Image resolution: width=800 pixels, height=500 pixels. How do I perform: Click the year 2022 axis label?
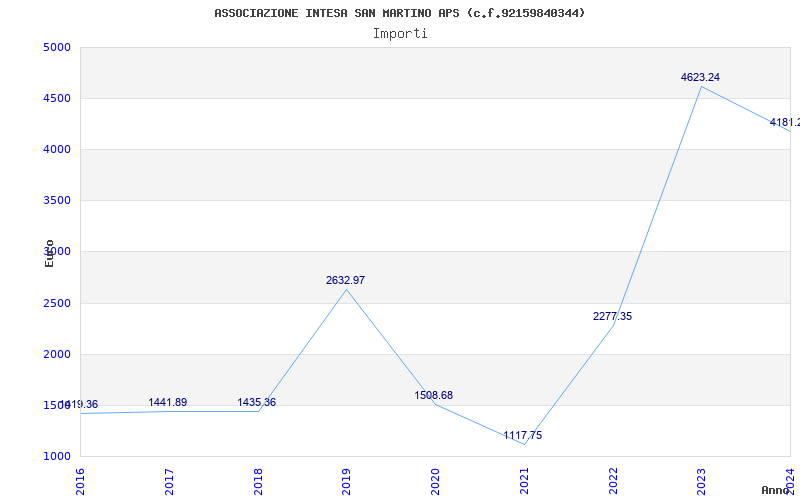coord(613,482)
